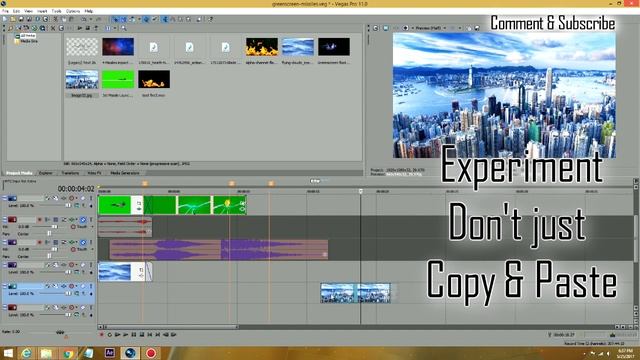Image resolution: width=640 pixels, height=360 pixels.
Task: Minimize audio track 2 header
Action: coord(4,220)
